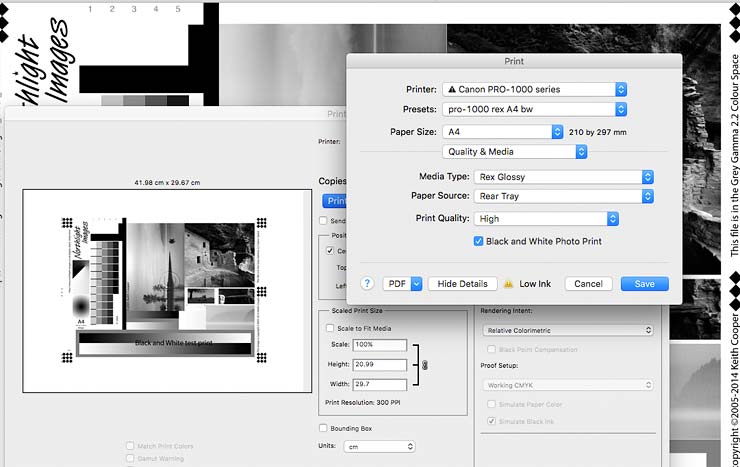This screenshot has width=740, height=467.
Task: Toggle the Simulate Paper Color checkbox
Action: coord(491,404)
